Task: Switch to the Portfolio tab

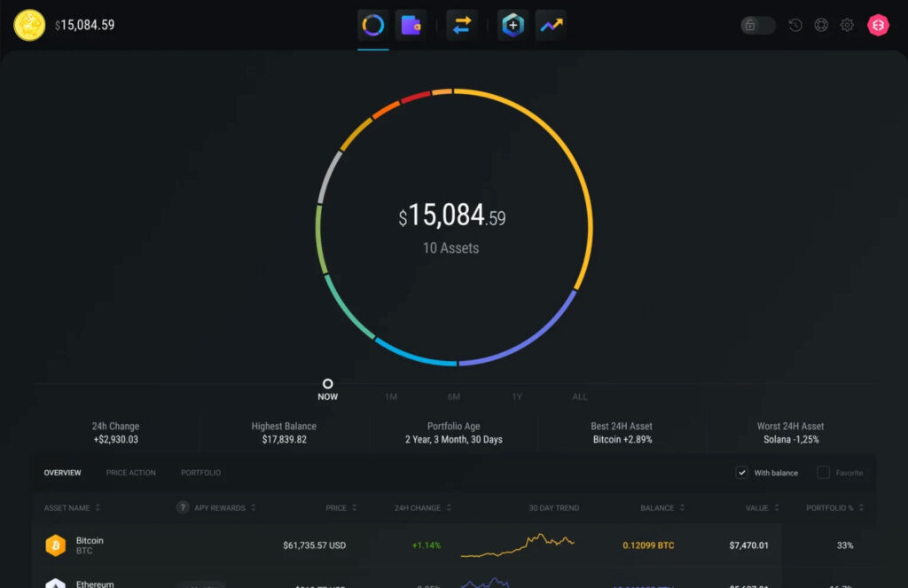Action: click(200, 473)
